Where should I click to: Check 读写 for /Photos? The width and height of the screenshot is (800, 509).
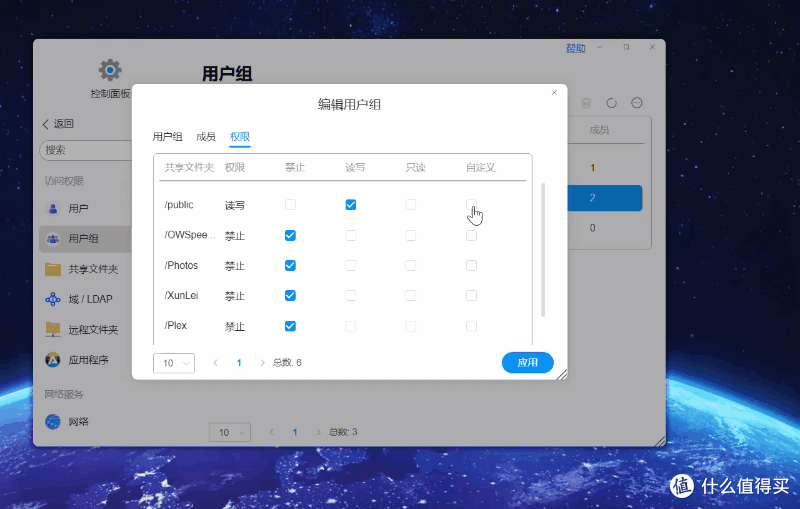351,265
